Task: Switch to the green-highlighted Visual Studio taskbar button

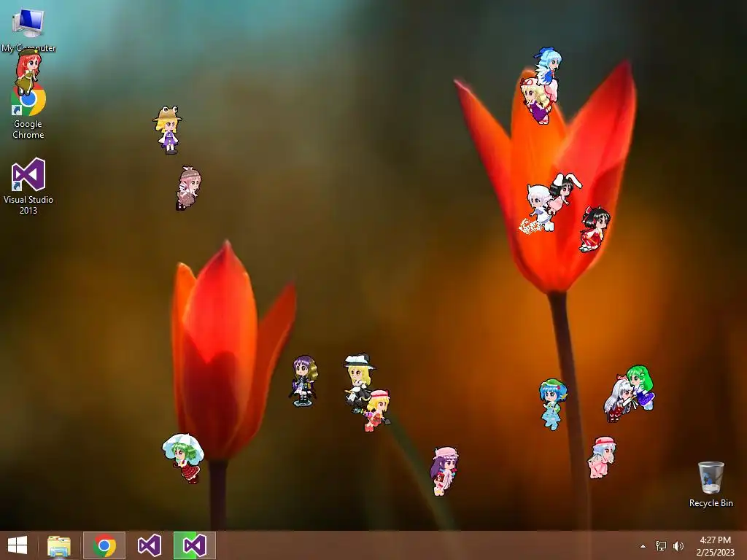Action: (x=194, y=545)
